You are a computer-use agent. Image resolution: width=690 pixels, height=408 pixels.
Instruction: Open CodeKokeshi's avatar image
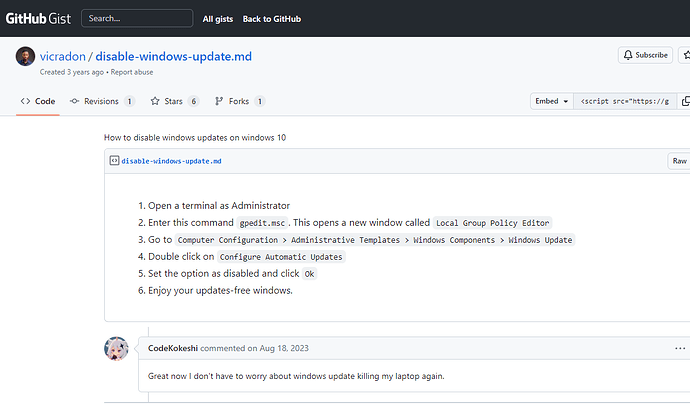[116, 348]
